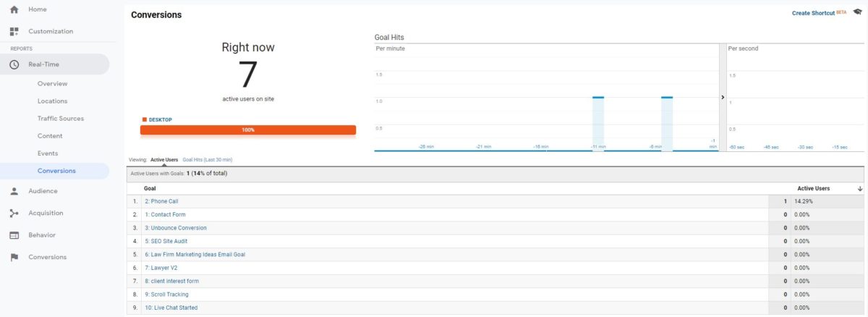This screenshot has height=317, width=868.
Task: Switch to Active Users view tab
Action: click(x=164, y=159)
